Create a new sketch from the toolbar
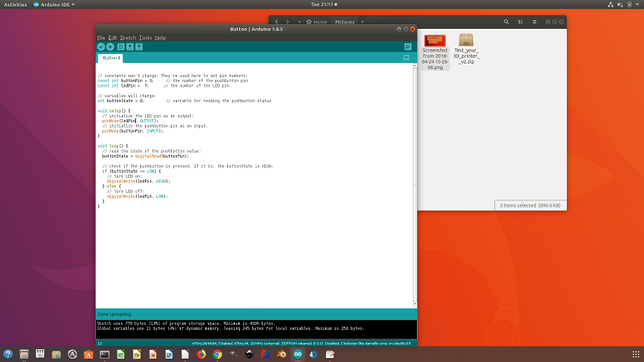This screenshot has height=362, width=644. [x=121, y=47]
